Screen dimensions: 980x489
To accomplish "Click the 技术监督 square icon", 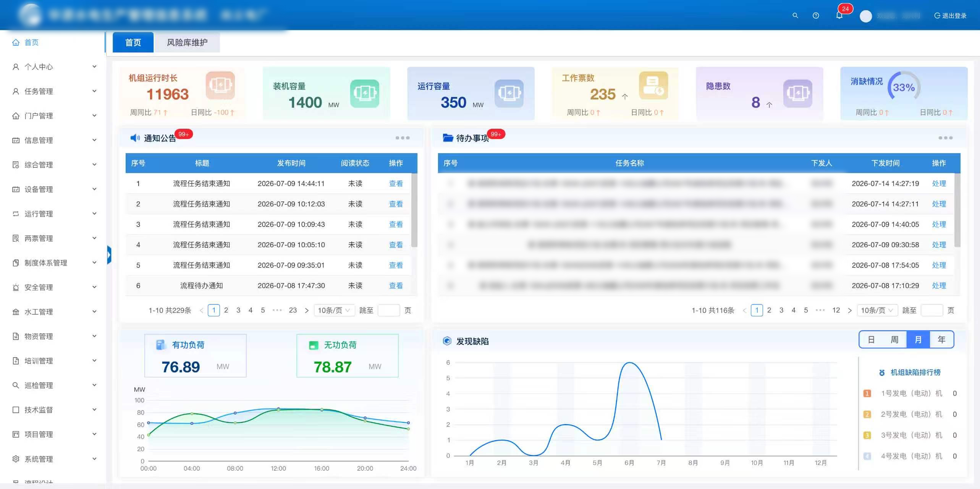I will (16, 410).
